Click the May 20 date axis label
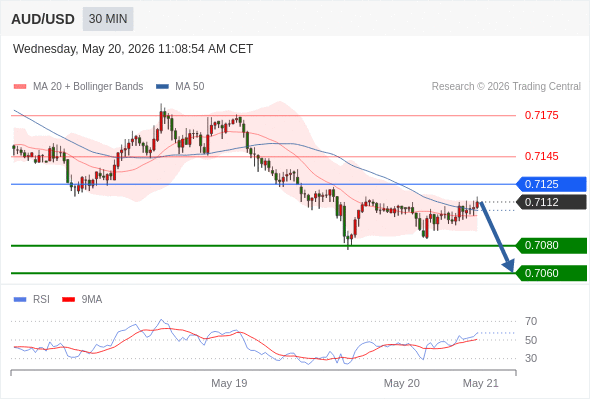This screenshot has width=590, height=400. (401, 383)
